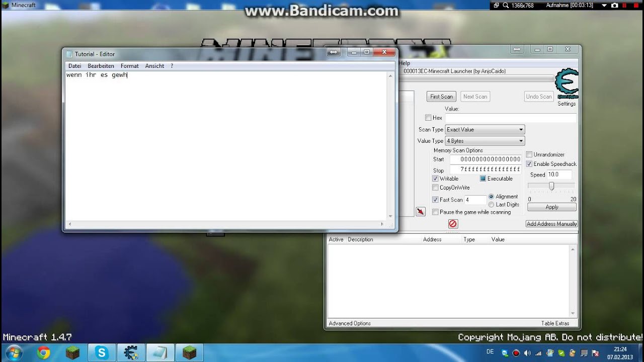Open volume speaker tray icon
This screenshot has height=362, width=644.
(x=527, y=353)
